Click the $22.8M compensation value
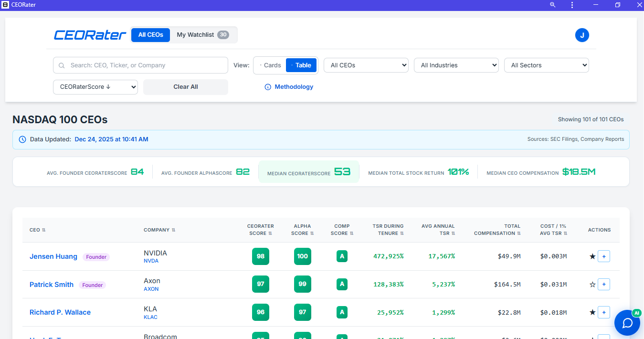 509,312
